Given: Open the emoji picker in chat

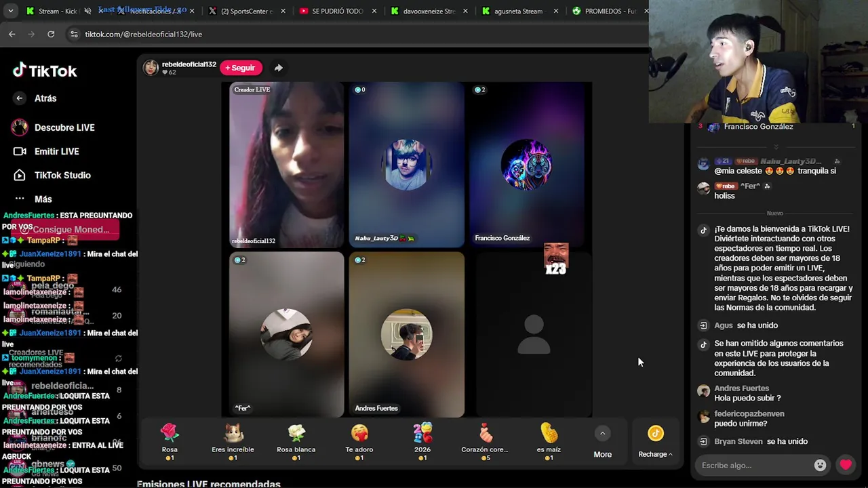Looking at the screenshot, I should click(820, 465).
